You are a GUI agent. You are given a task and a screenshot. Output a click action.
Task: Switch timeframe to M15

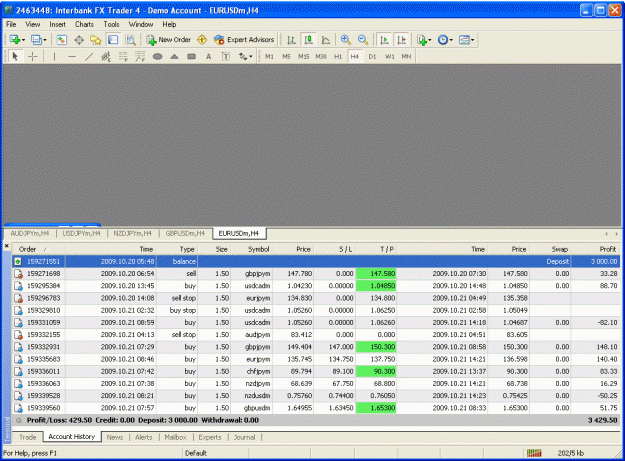pos(304,57)
